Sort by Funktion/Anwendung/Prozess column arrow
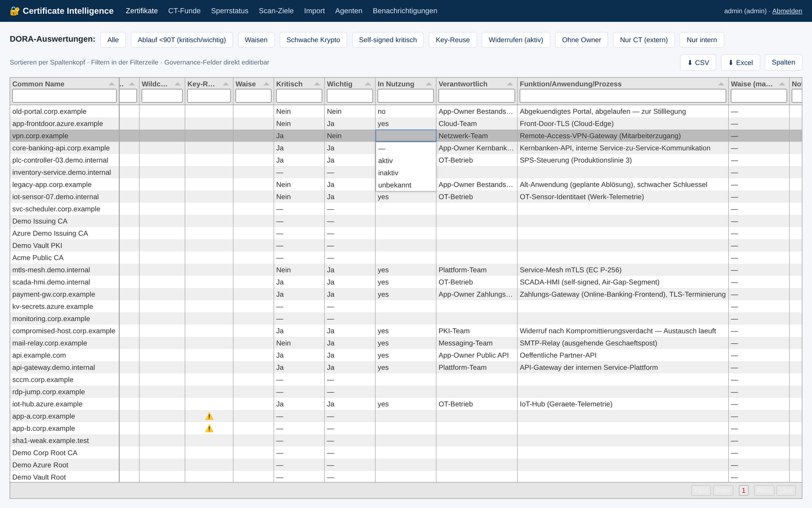Image resolution: width=812 pixels, height=508 pixels. tap(721, 84)
